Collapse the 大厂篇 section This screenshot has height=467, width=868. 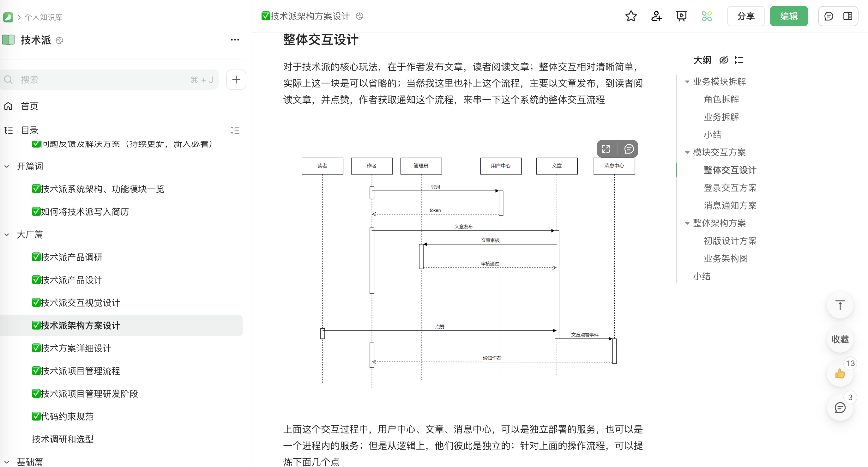pyautogui.click(x=7, y=235)
